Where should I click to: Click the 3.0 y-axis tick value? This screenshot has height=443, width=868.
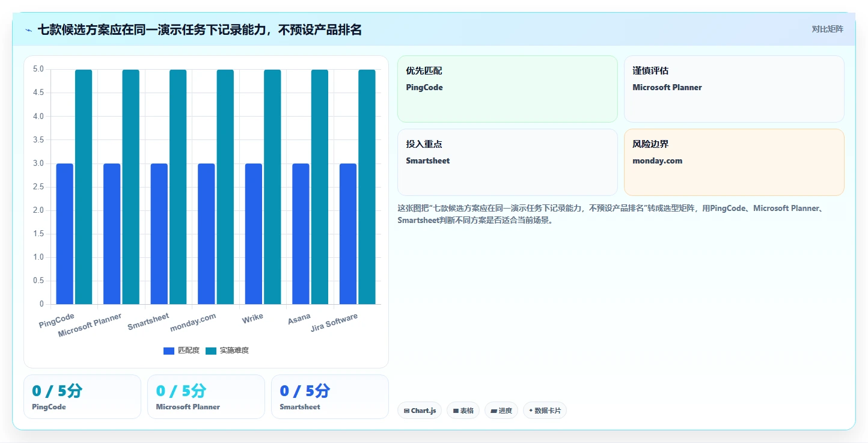tap(38, 163)
